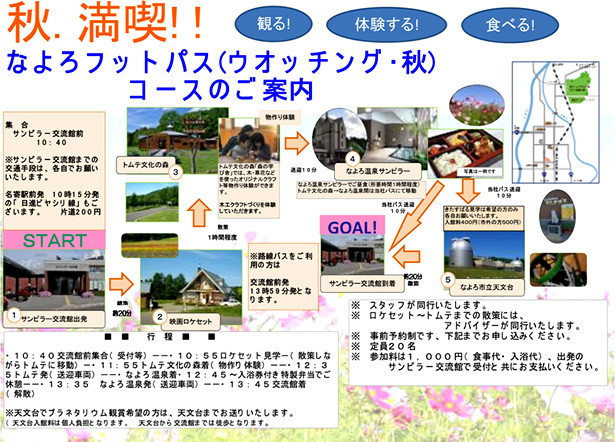Open the green telescope photo
This screenshot has width=615, height=442.
[x=558, y=269]
